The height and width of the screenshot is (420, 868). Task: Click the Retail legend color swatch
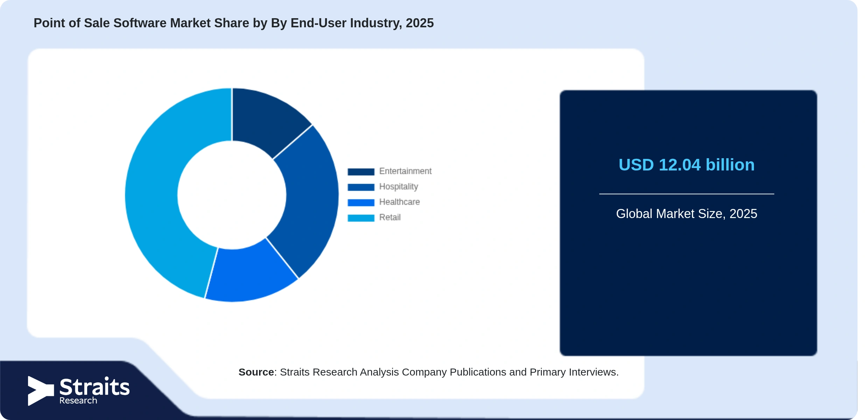point(361,218)
